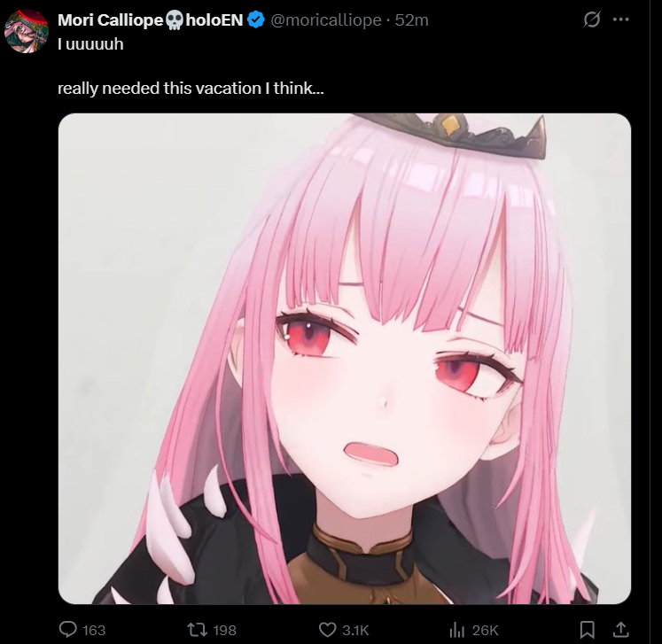Bookmark this tweet
The width and height of the screenshot is (662, 644).
point(588,630)
